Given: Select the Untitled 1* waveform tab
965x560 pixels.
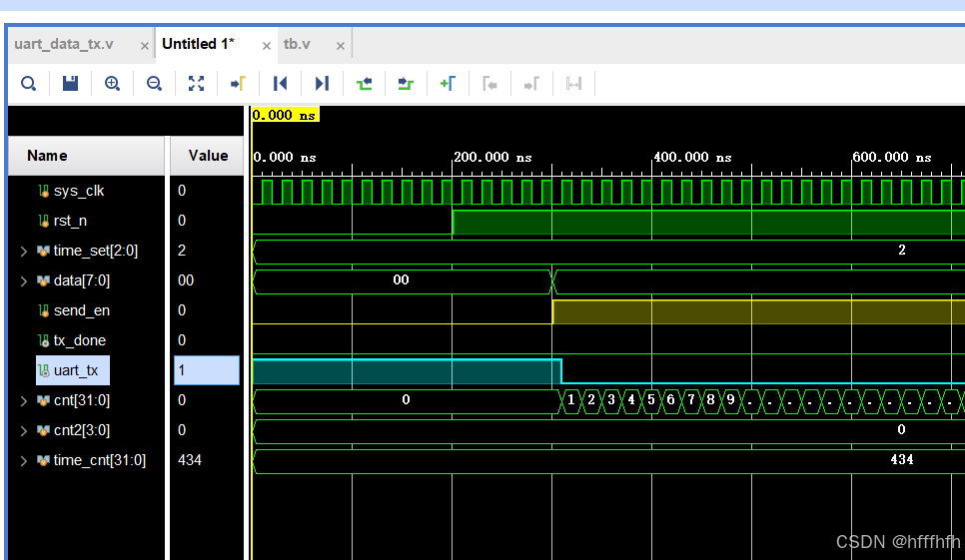Looking at the screenshot, I should tap(198, 44).
